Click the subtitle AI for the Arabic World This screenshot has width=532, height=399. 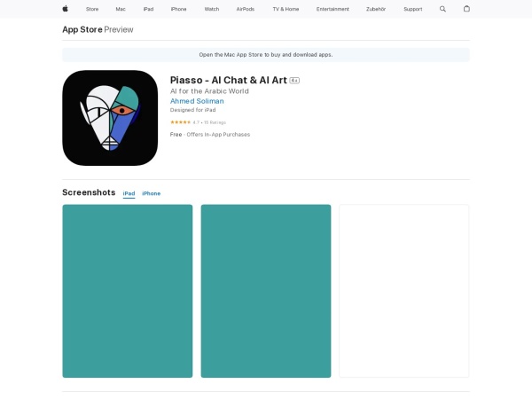coord(209,91)
